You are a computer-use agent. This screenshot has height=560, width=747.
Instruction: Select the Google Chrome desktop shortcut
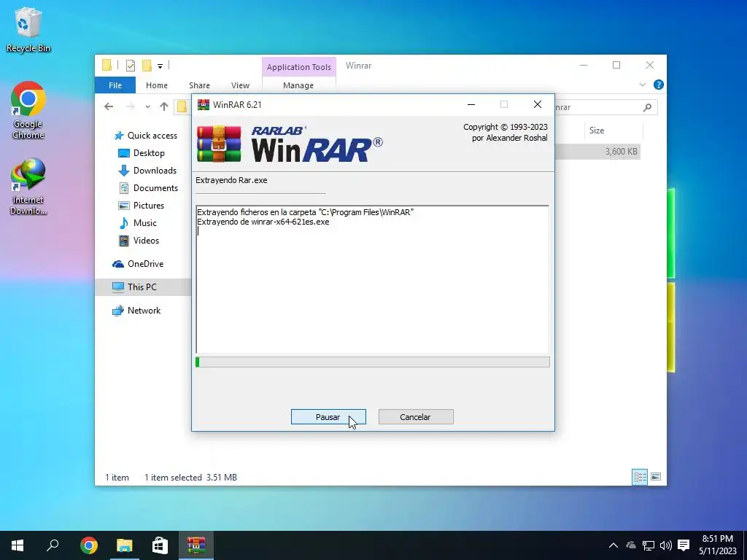click(x=28, y=111)
